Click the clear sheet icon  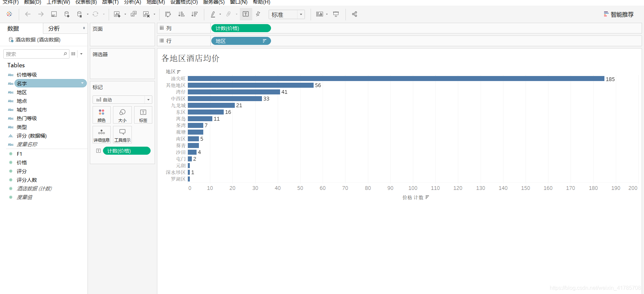click(x=146, y=14)
